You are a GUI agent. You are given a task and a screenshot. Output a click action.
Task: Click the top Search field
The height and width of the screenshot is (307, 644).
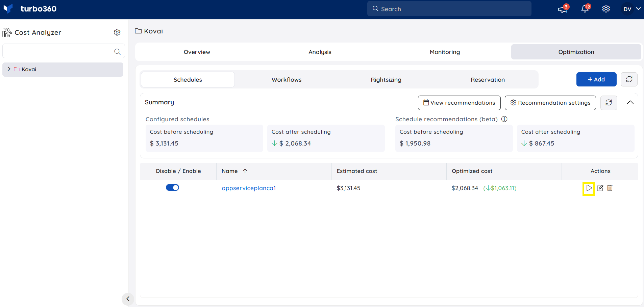pyautogui.click(x=449, y=9)
